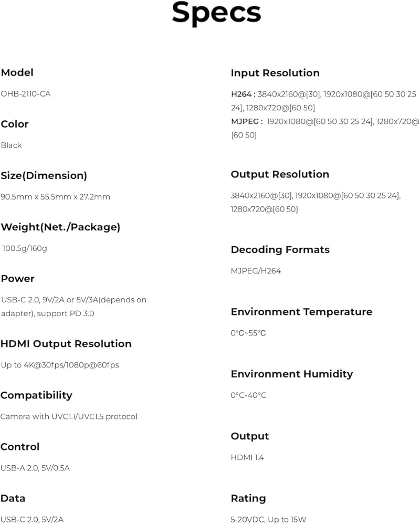Click the model number OHB-2110-CA
The height and width of the screenshot is (525, 420).
pos(25,94)
